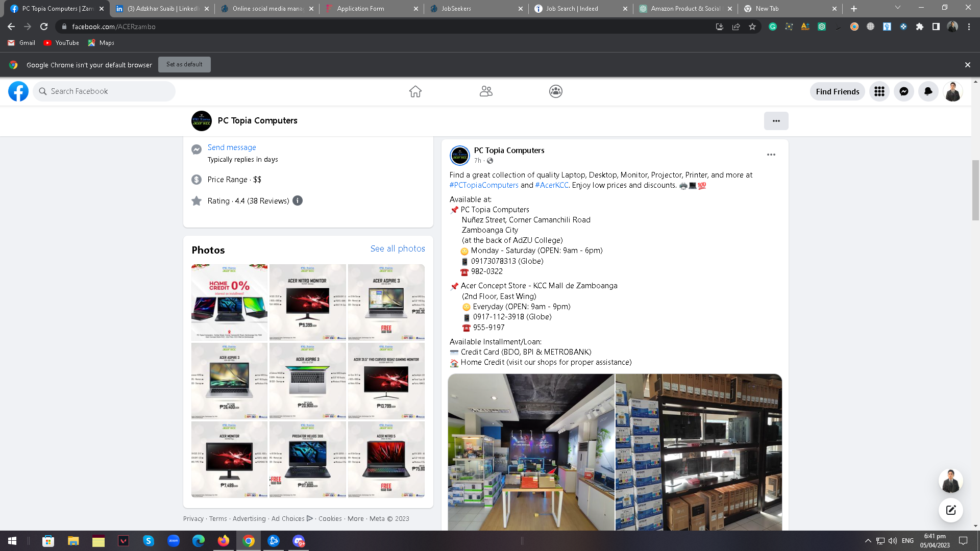980x551 pixels.
Task: Click the More footer link
Action: [356, 518]
